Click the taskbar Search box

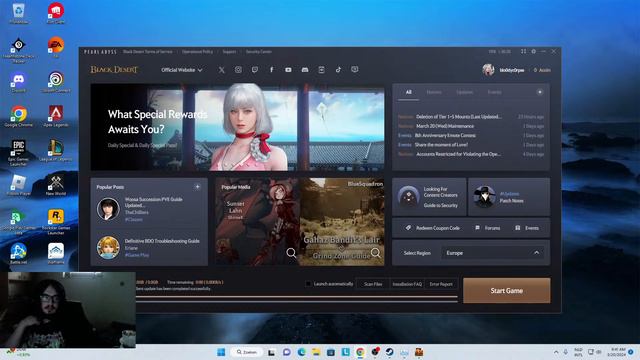[247, 352]
